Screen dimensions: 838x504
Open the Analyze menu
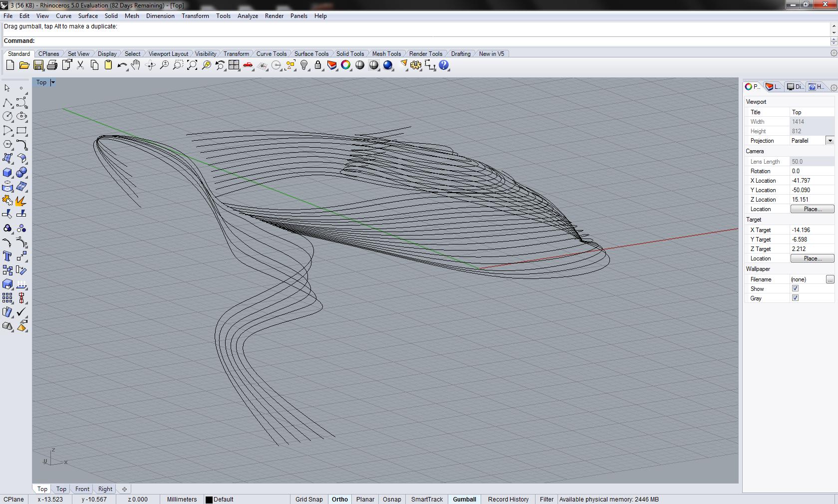pos(248,16)
